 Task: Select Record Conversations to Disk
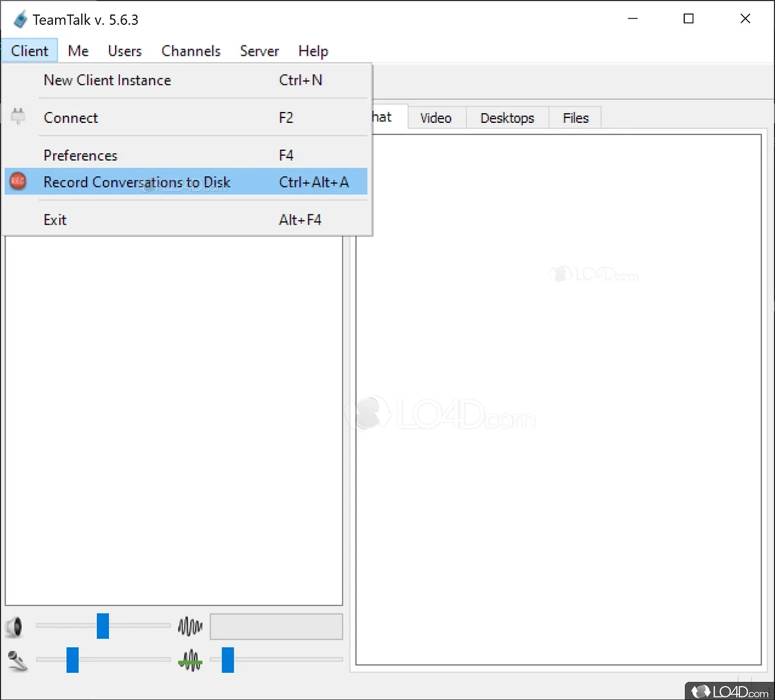coord(186,182)
